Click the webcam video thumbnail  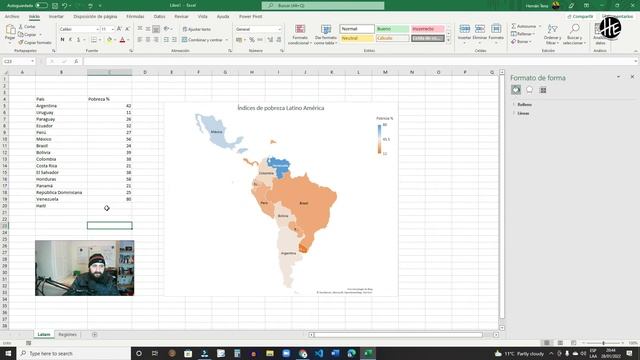click(84, 268)
